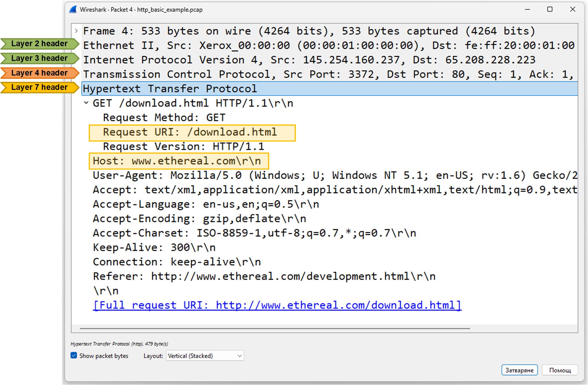Image resolution: width=588 pixels, height=385 pixels.
Task: Select the Host header line
Action: tap(177, 161)
